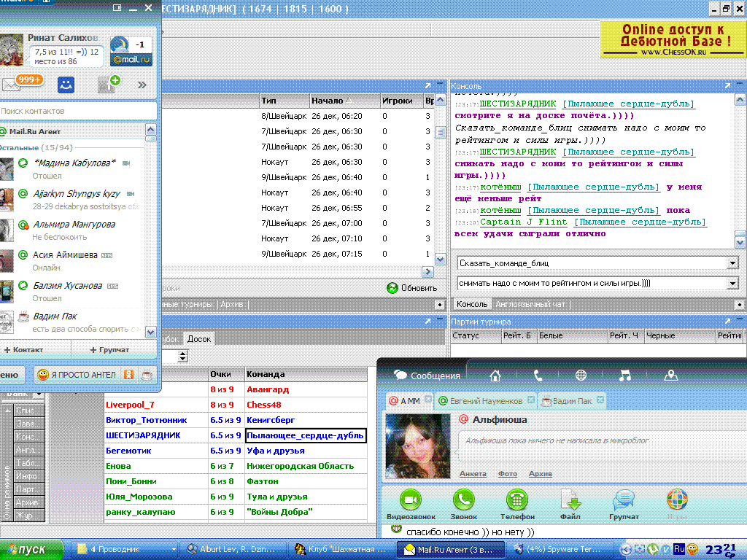Open the Сказать_команде_блиц dropdown
747x560 pixels.
732,263
